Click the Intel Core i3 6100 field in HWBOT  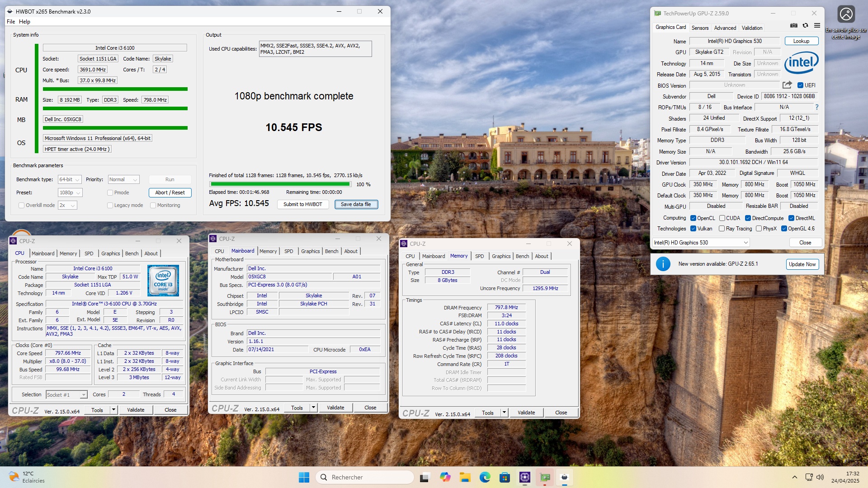click(x=115, y=48)
